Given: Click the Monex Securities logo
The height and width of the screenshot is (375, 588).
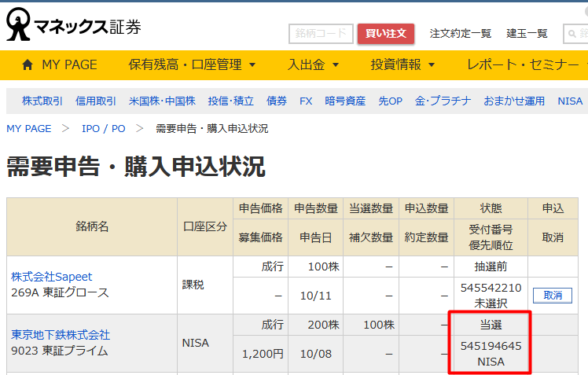Looking at the screenshot, I should [74, 24].
